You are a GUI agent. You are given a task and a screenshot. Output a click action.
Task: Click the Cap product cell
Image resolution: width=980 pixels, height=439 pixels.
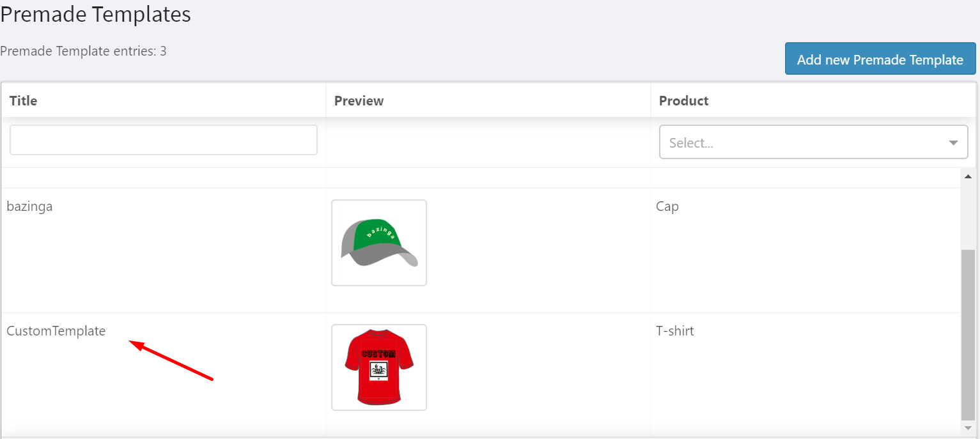click(667, 206)
